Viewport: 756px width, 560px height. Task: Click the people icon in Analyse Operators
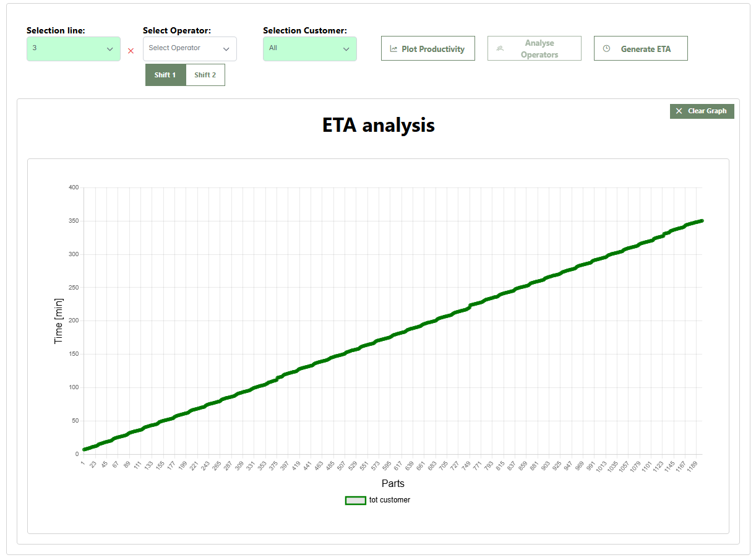click(500, 48)
